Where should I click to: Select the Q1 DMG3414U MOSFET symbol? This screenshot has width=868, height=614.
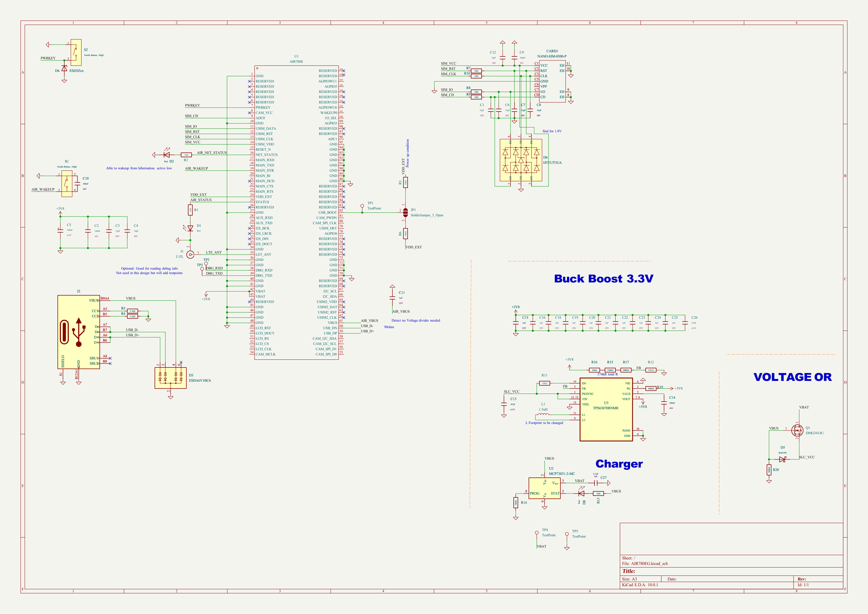click(x=797, y=430)
